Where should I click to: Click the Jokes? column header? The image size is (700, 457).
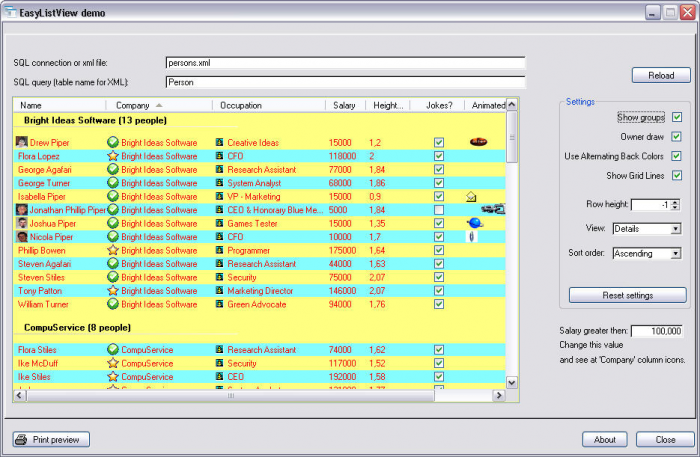[438, 105]
